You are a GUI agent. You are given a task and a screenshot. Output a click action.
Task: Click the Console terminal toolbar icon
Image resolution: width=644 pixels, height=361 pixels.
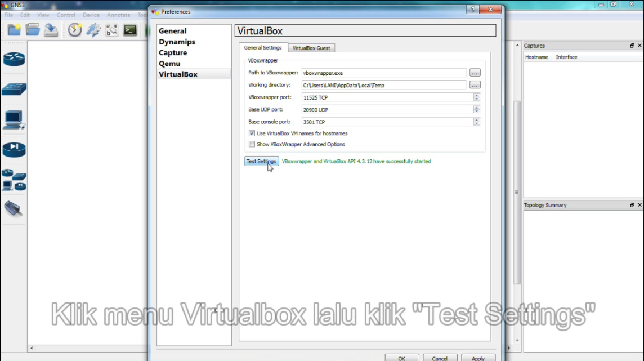[x=130, y=30]
